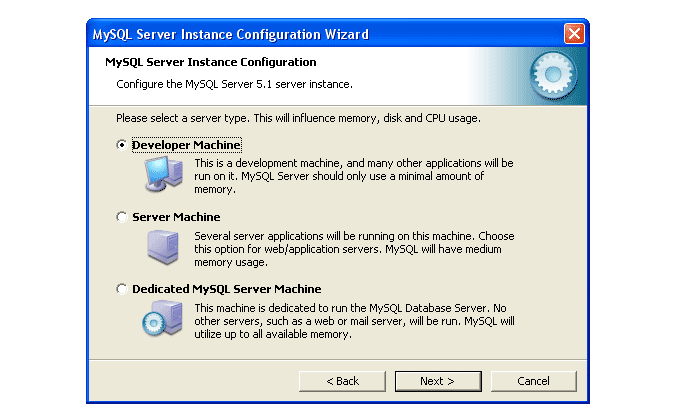Choose the Server Machine radio button

pyautogui.click(x=122, y=217)
